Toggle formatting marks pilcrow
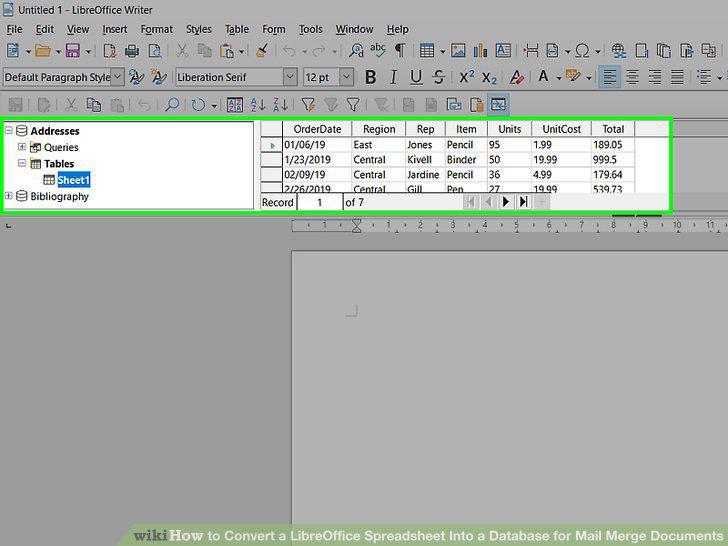This screenshot has width=728, height=546. [x=400, y=51]
